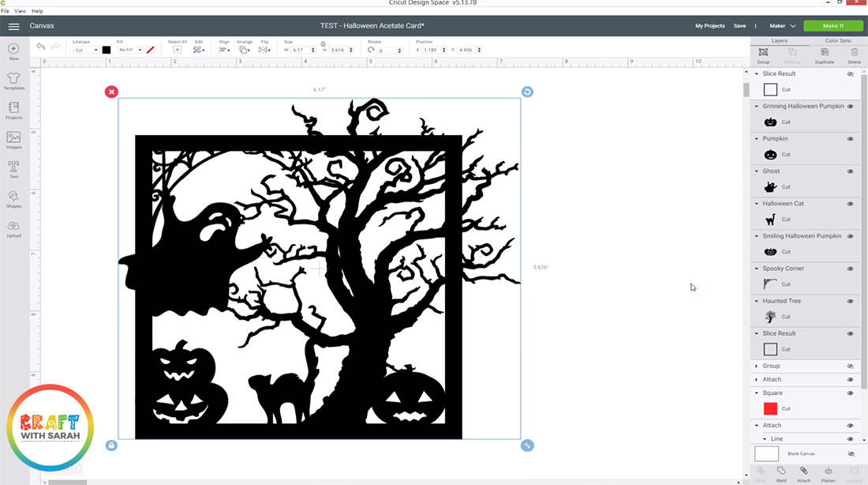Expand the Group layer
868x485 pixels.
[x=757, y=366]
